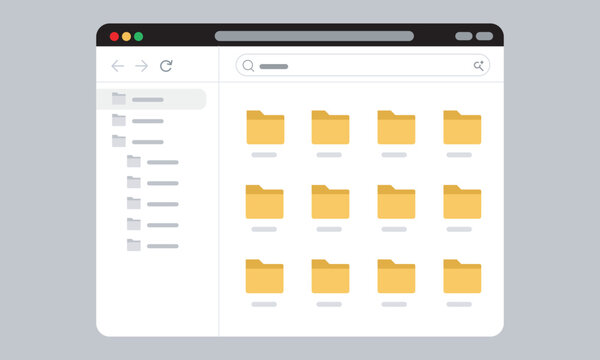This screenshot has height=360, width=600.
Task: Go back with the left arrow icon
Action: pyautogui.click(x=117, y=66)
